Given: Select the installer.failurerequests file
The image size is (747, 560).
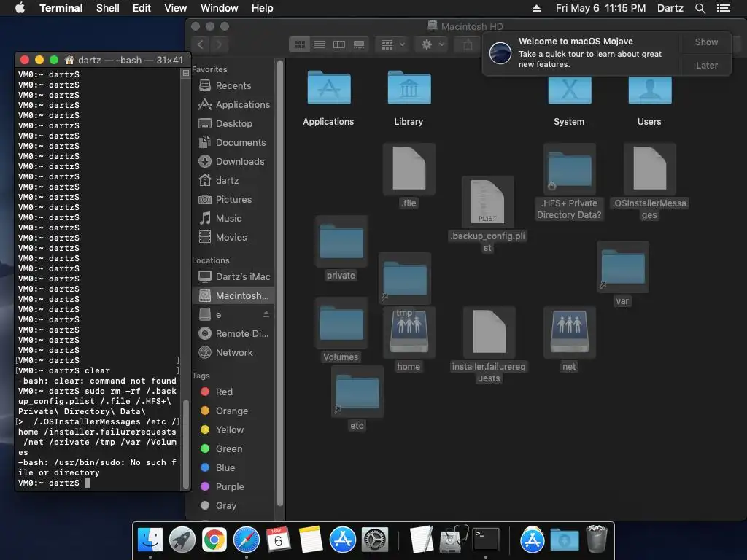Looking at the screenshot, I should [x=489, y=332].
